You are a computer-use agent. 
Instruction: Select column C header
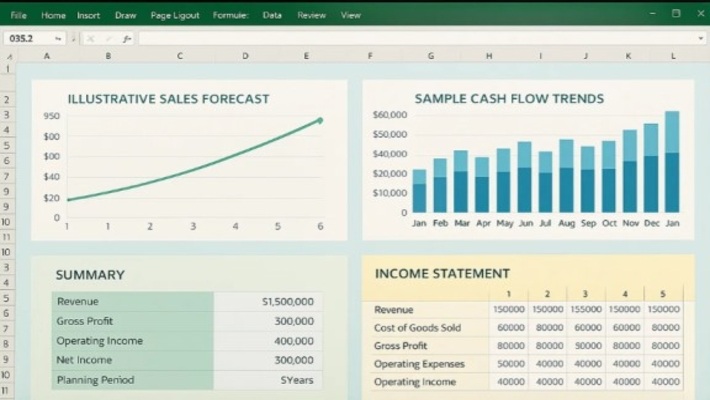click(x=180, y=56)
